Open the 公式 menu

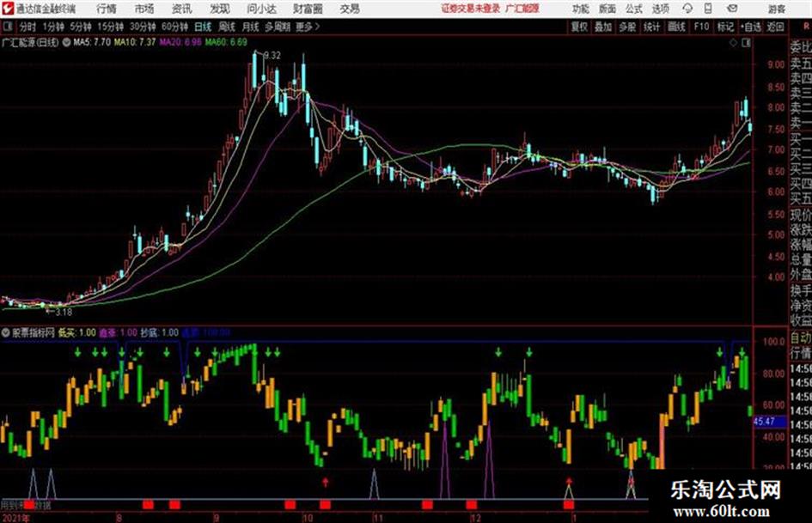tap(634, 9)
